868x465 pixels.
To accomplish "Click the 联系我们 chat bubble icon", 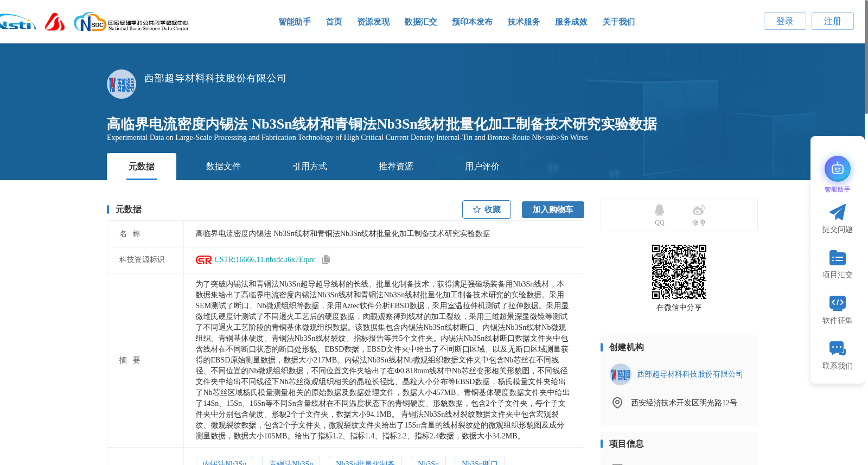I will tap(837, 348).
